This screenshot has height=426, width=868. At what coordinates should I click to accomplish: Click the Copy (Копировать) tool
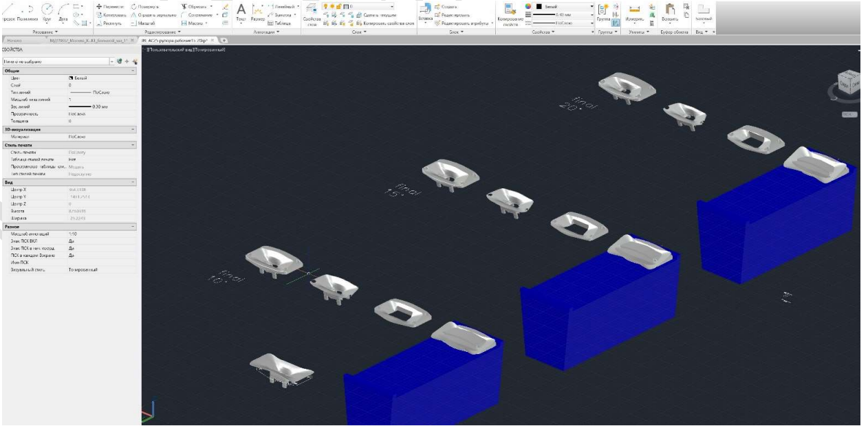click(x=111, y=14)
